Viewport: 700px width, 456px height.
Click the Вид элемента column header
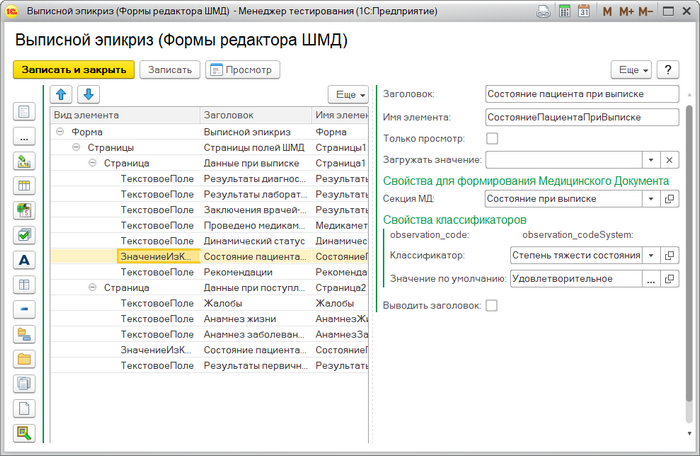click(125, 115)
